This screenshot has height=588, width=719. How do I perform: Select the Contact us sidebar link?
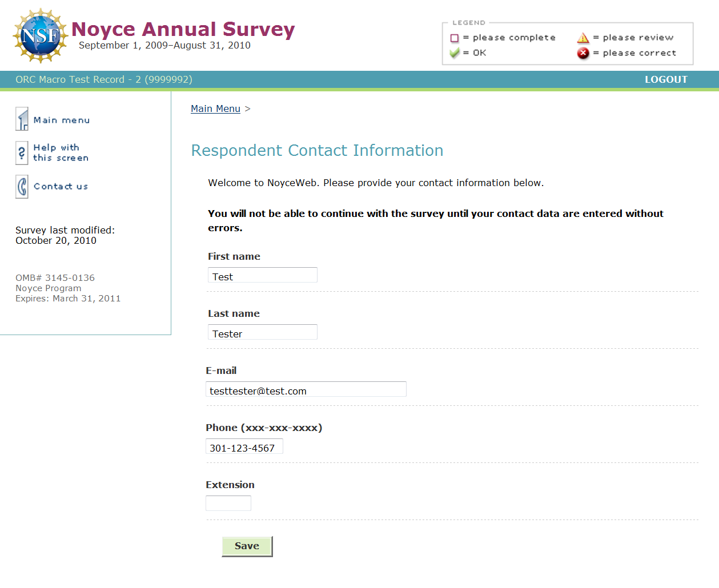tap(61, 187)
